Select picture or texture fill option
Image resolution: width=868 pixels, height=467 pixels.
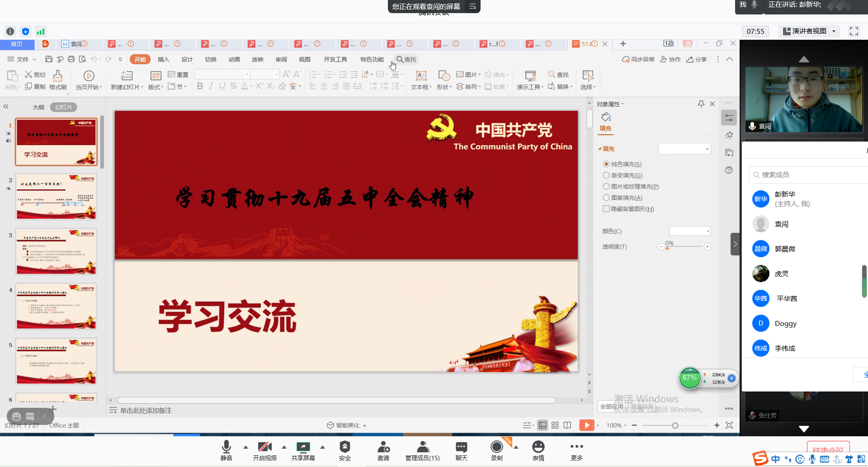pos(606,186)
